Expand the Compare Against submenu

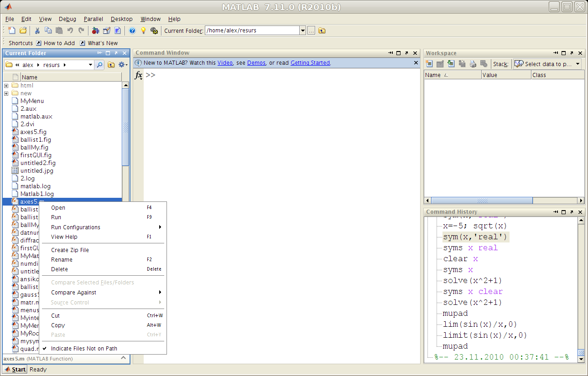(160, 292)
